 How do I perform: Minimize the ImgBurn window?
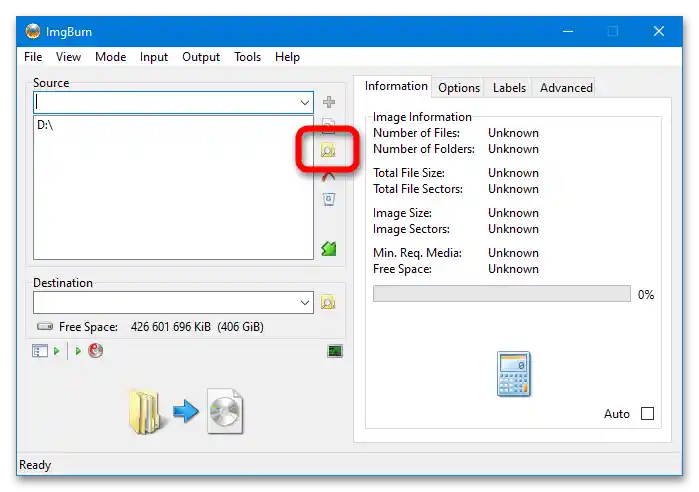(x=567, y=31)
